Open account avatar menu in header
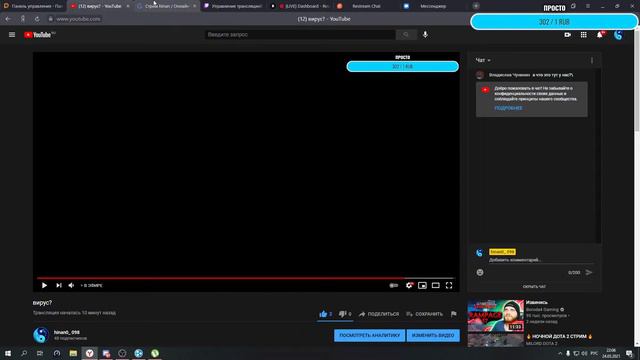This screenshot has width=640, height=360. click(618, 35)
